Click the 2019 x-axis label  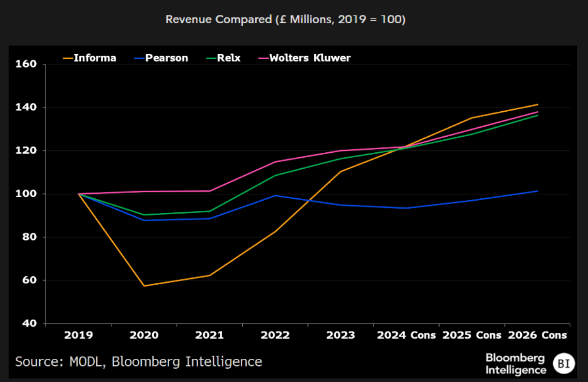pyautogui.click(x=78, y=335)
